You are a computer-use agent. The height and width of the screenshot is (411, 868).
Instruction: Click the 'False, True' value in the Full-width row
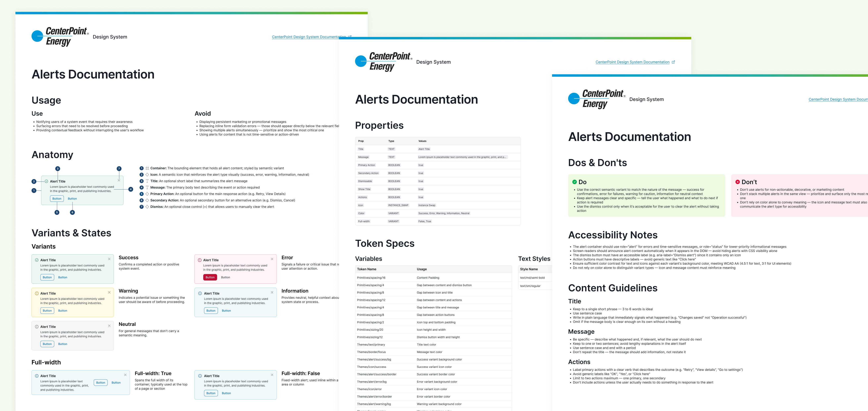425,221
